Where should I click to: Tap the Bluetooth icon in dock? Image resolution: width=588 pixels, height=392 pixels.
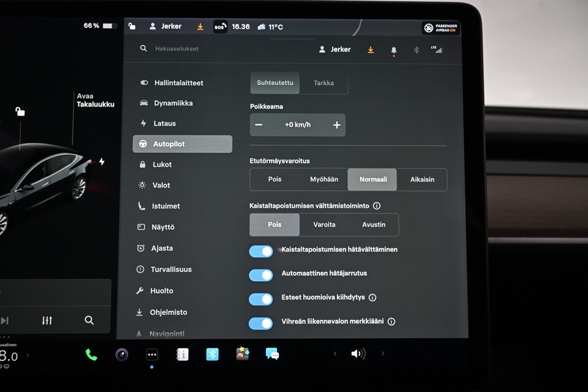click(212, 354)
